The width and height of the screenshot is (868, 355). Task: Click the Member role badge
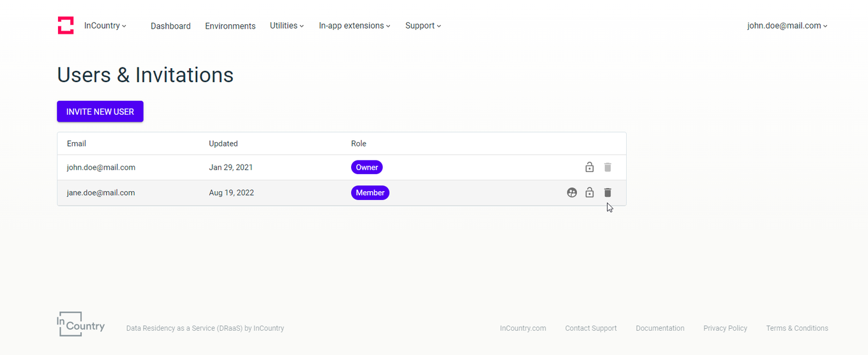370,192
